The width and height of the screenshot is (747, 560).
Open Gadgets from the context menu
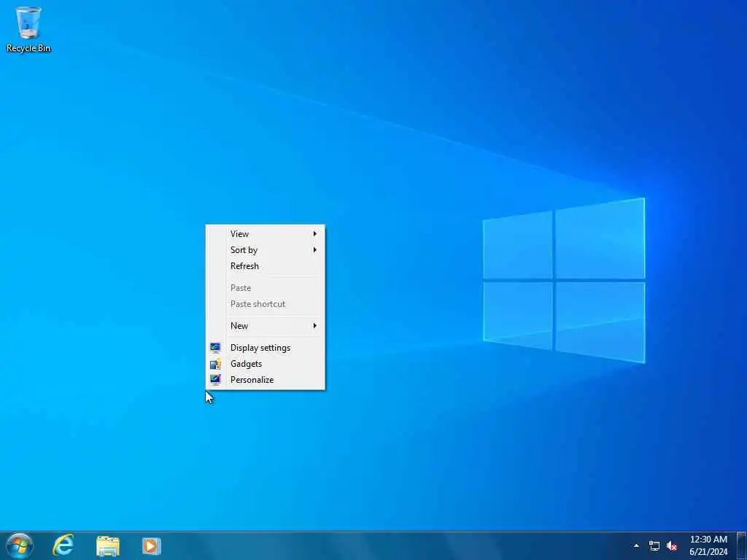(x=266, y=364)
